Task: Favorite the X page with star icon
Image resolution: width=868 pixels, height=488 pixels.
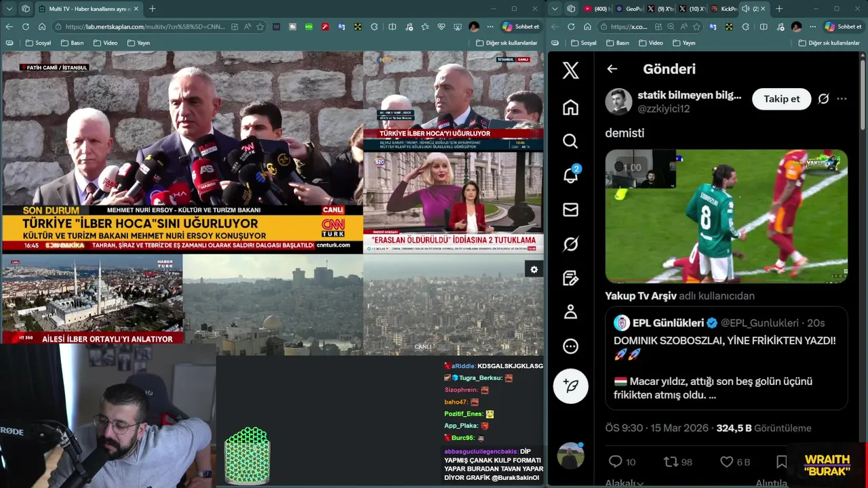Action: 696,26
